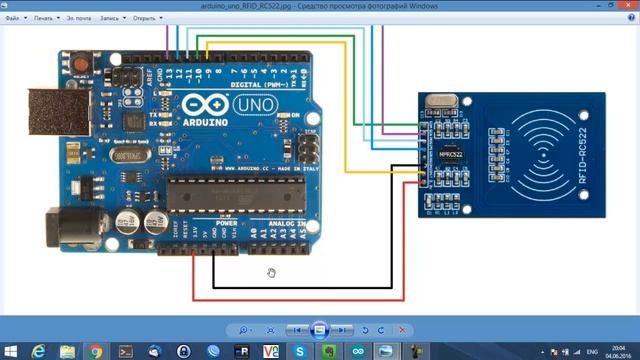The width and height of the screenshot is (640, 360).
Task: Click the Эл. почта toolbar button
Action: click(x=79, y=18)
